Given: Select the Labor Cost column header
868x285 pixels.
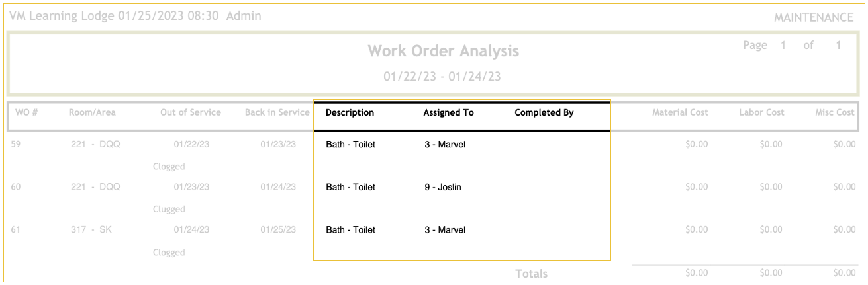Looking at the screenshot, I should pyautogui.click(x=761, y=112).
